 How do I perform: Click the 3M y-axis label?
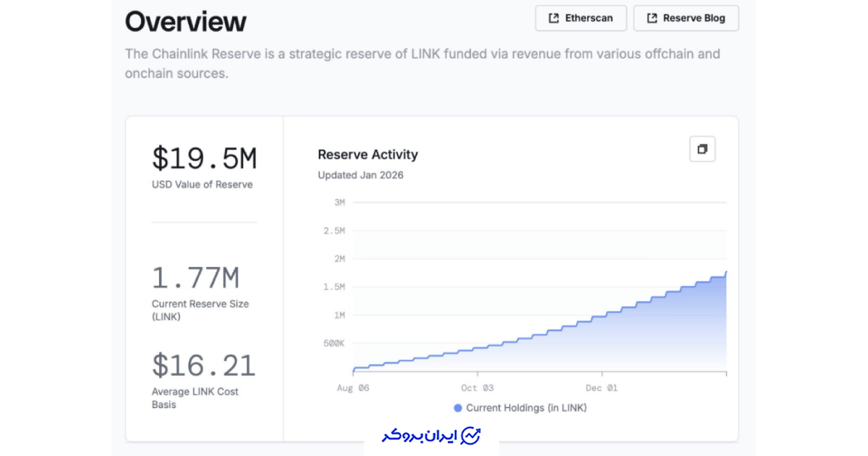(x=339, y=203)
